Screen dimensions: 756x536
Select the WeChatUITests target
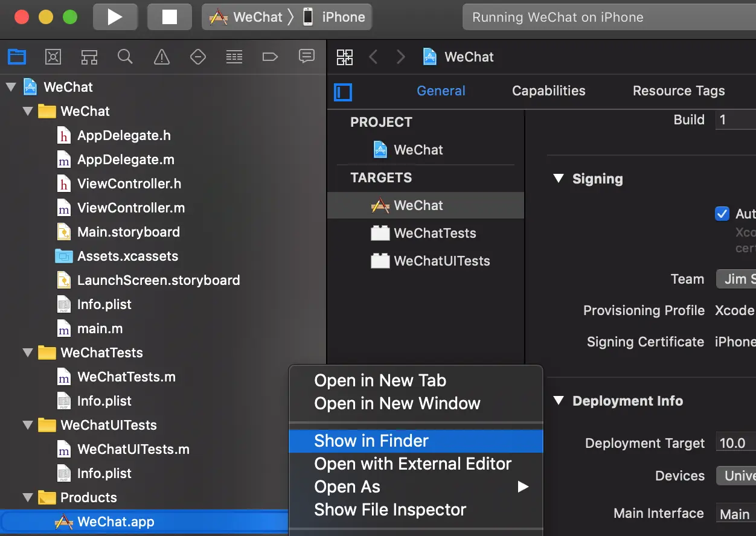click(x=442, y=261)
